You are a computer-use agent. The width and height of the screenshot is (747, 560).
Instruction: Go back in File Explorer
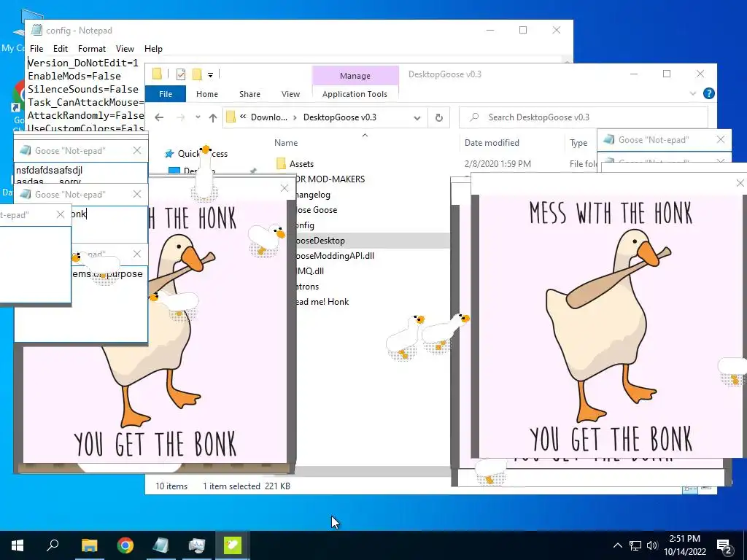tap(159, 117)
